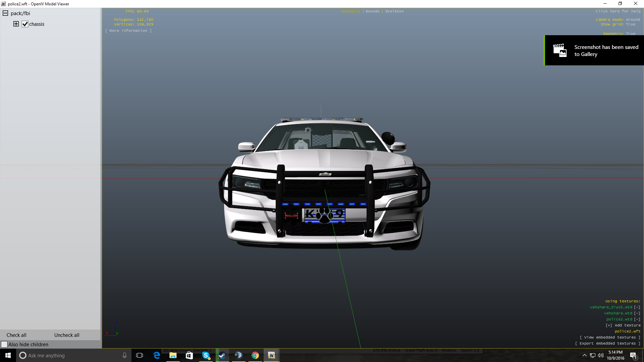Click Uncheck all button
644x362 pixels.
(x=67, y=335)
